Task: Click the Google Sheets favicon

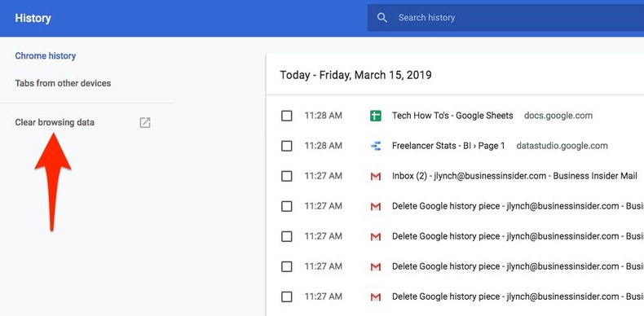Action: click(375, 116)
